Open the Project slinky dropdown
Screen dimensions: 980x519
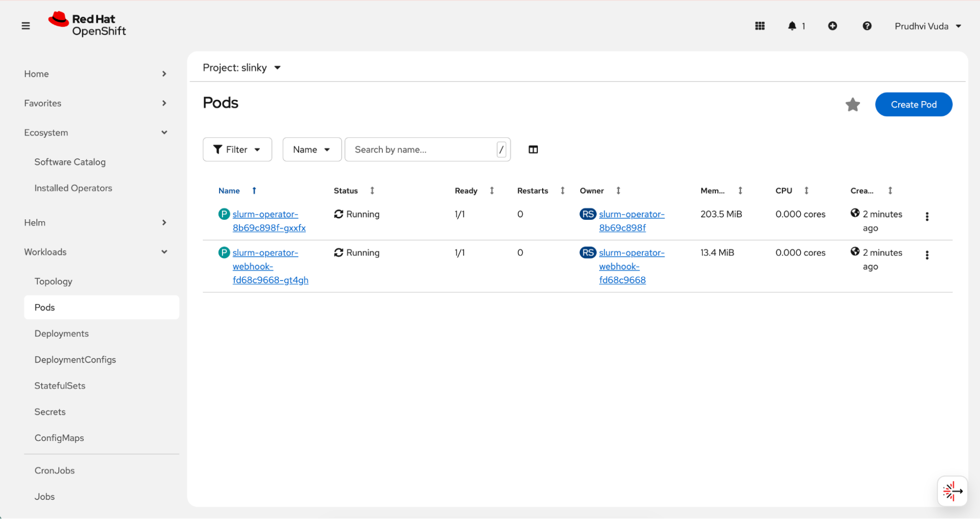pos(242,68)
